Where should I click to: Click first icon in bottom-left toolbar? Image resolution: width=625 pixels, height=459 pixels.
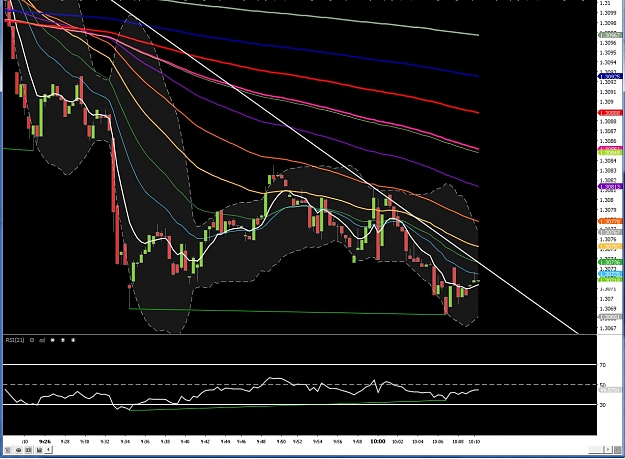tap(8, 450)
